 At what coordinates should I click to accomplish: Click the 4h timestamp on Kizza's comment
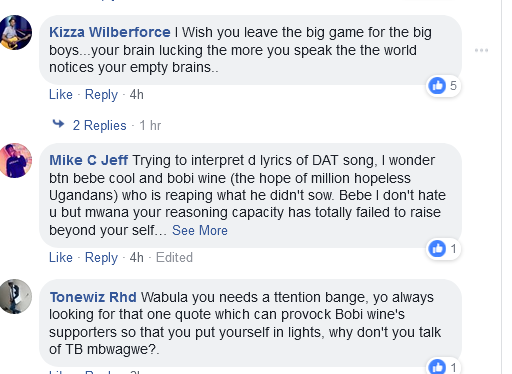click(137, 95)
